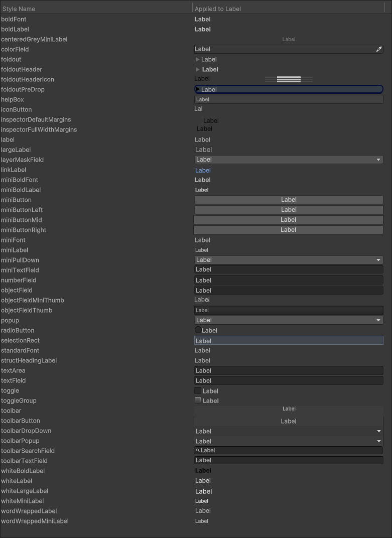The image size is (392, 538).
Task: Click the foldoutPreDrop arrow icon
Action: (x=198, y=89)
